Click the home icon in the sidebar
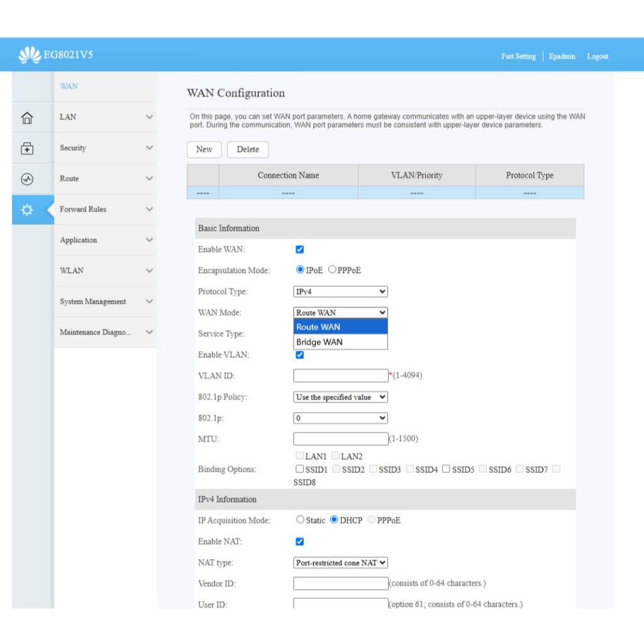 pos(27,118)
